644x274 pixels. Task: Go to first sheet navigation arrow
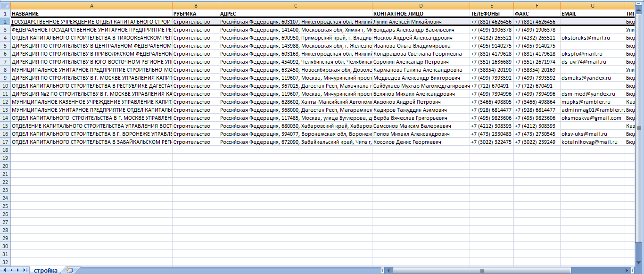click(x=5, y=270)
